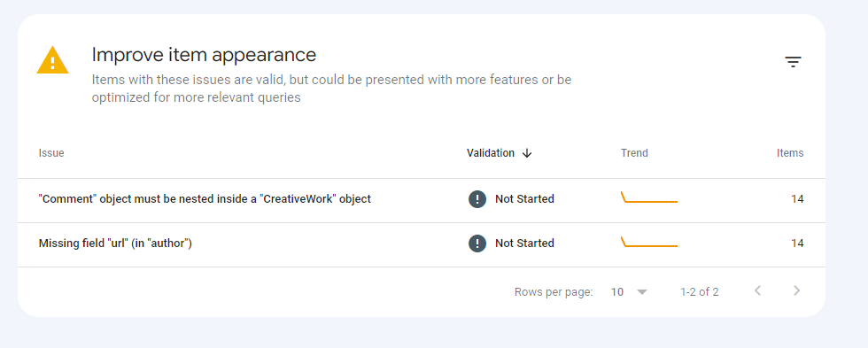This screenshot has width=868, height=348.
Task: Click the trend sparkline in Comment row
Action: (649, 197)
